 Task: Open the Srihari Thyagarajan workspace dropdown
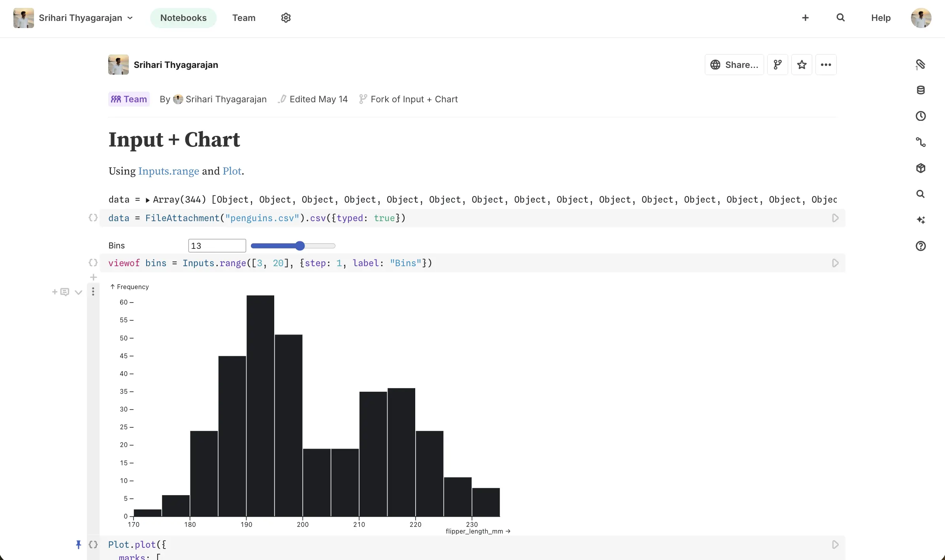[86, 18]
